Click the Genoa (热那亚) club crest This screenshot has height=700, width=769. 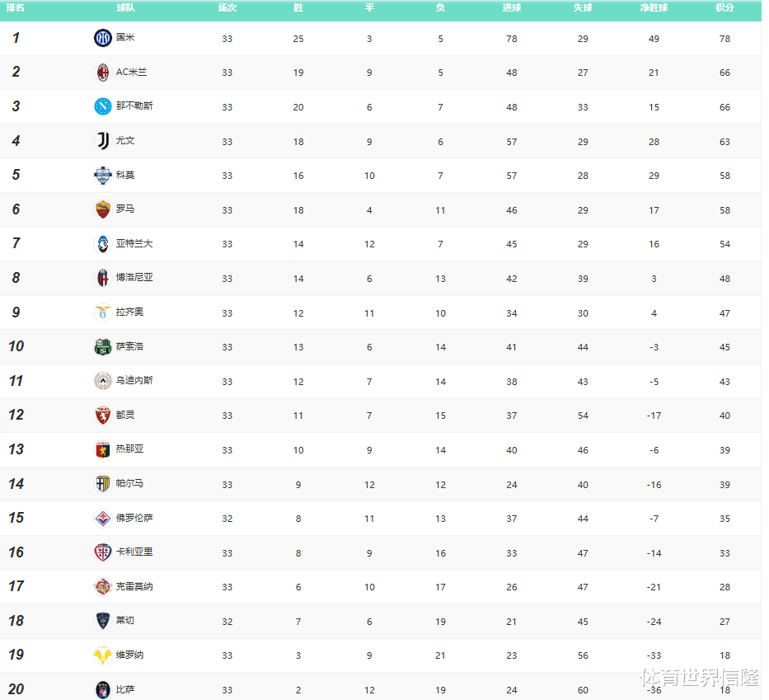click(x=102, y=449)
